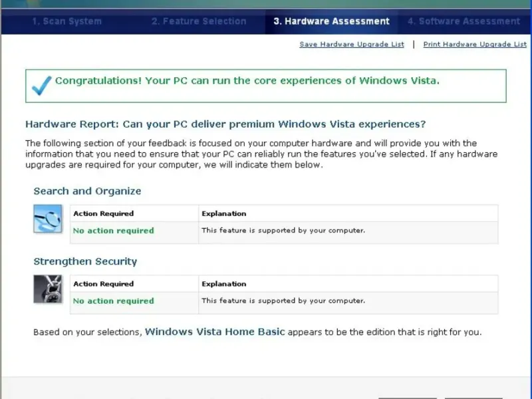Click Search and Organize explanation cell
532x399 pixels.
[348, 232]
